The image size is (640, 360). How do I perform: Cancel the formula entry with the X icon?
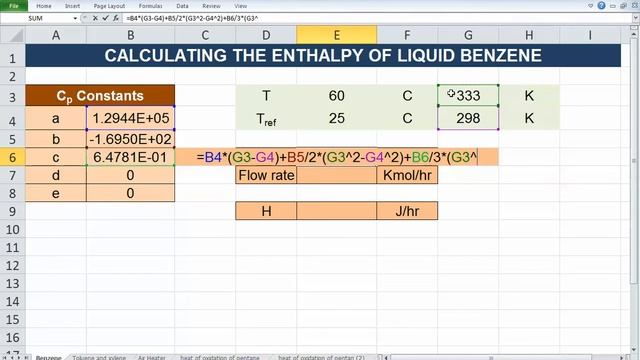95,18
